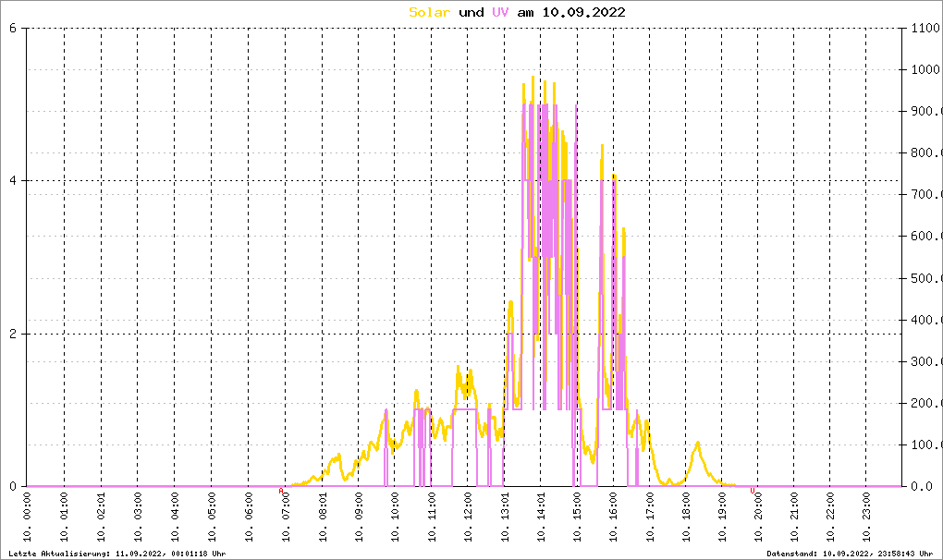Click the date "10.09.2022" in the chart title
The width and height of the screenshot is (943, 560).
(x=583, y=12)
